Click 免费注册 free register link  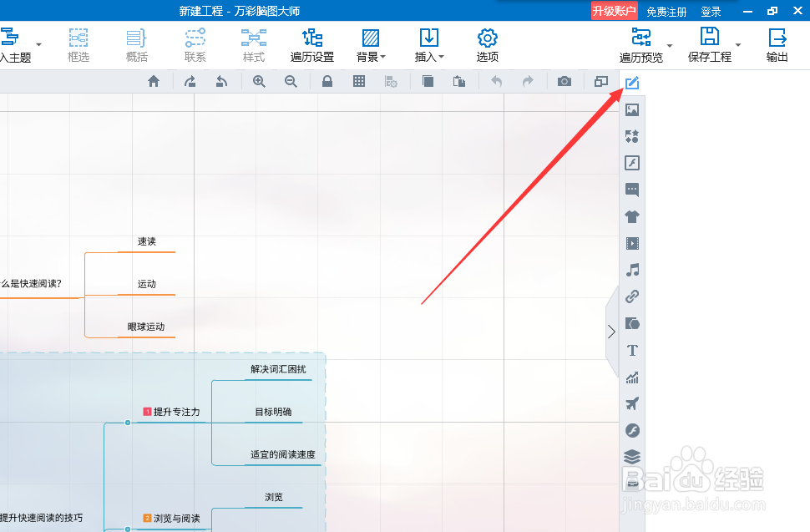(x=666, y=12)
